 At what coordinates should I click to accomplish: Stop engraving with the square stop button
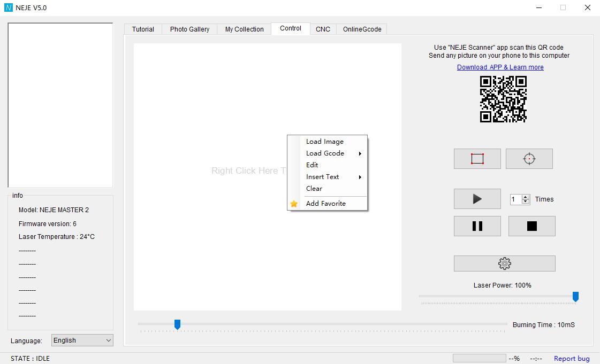(x=532, y=226)
